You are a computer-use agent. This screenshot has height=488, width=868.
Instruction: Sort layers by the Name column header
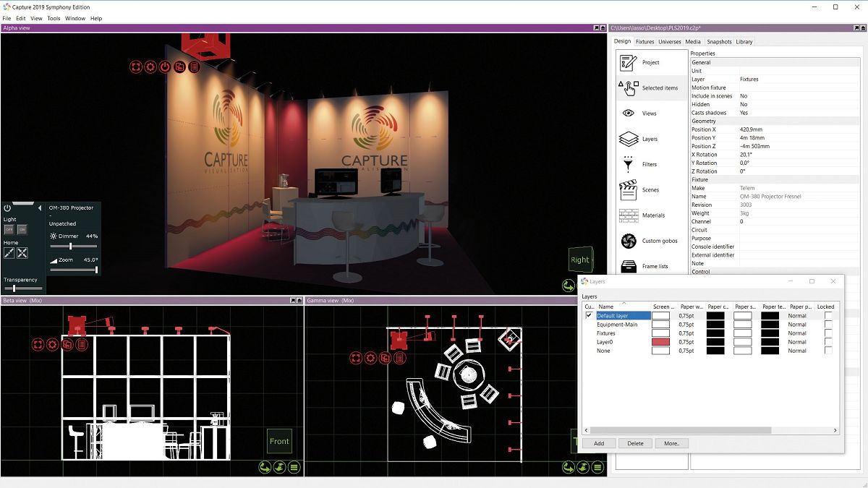624,307
